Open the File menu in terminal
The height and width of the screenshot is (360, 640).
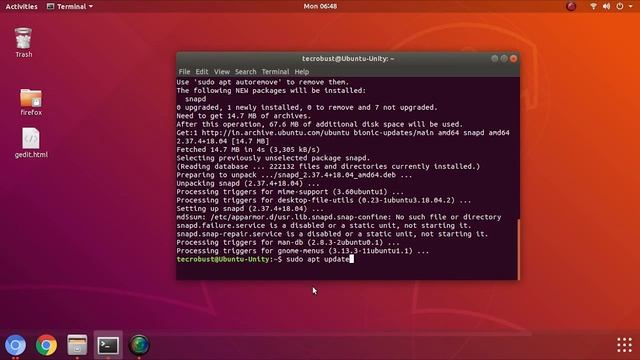click(184, 71)
